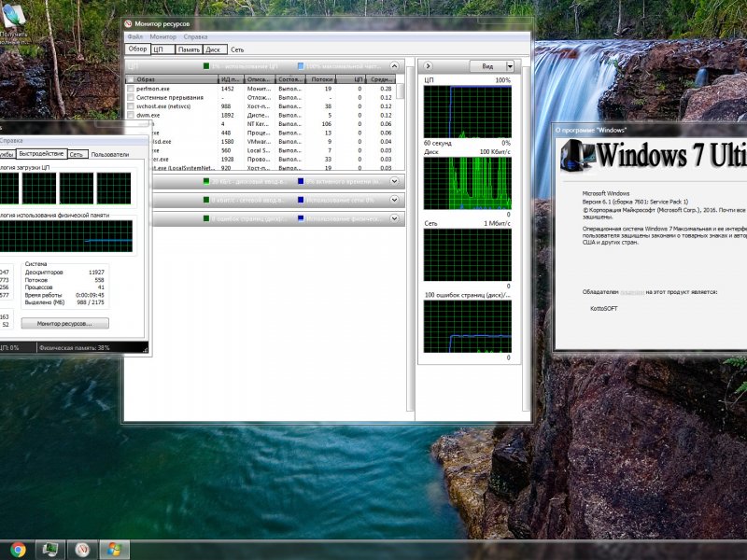The width and height of the screenshot is (747, 560).
Task: Expand the Disk section chevron
Action: (x=394, y=181)
